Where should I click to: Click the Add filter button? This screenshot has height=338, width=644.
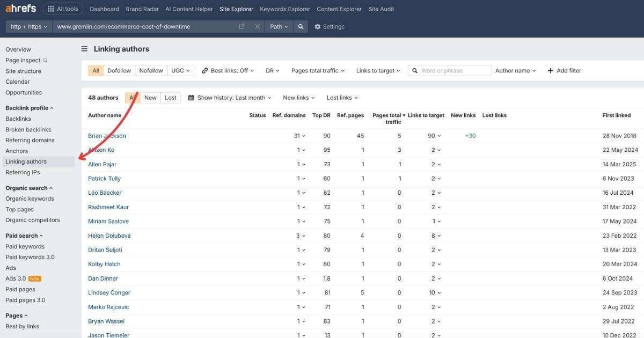564,70
